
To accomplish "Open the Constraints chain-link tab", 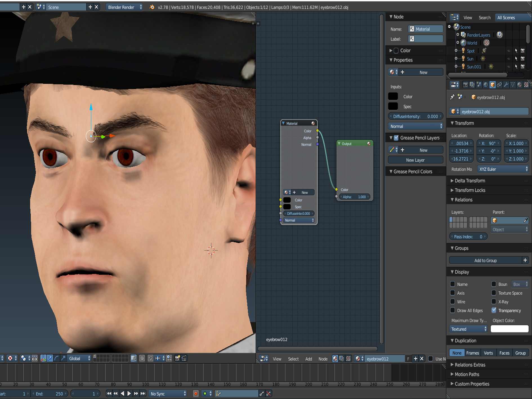I will 499,84.
